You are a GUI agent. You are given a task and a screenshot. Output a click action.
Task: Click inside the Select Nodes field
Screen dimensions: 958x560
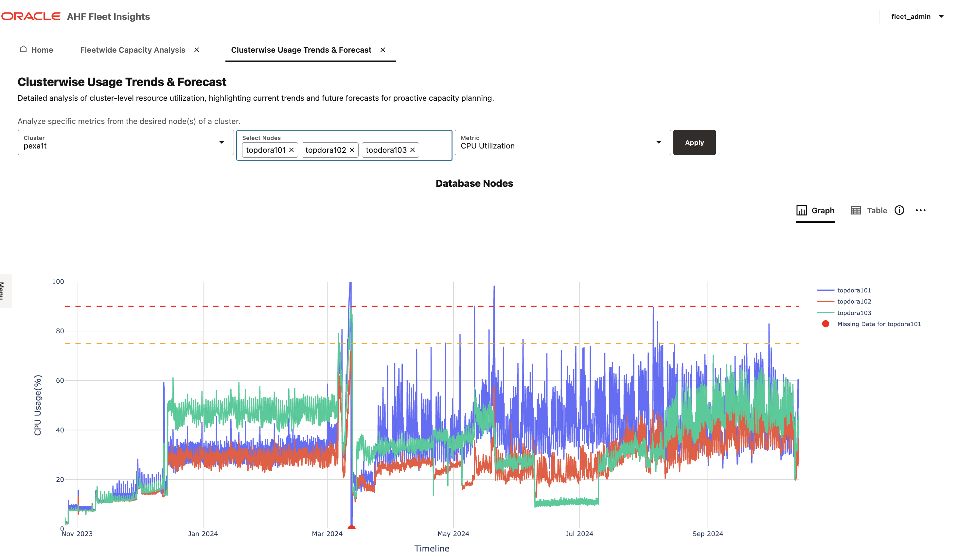point(434,149)
